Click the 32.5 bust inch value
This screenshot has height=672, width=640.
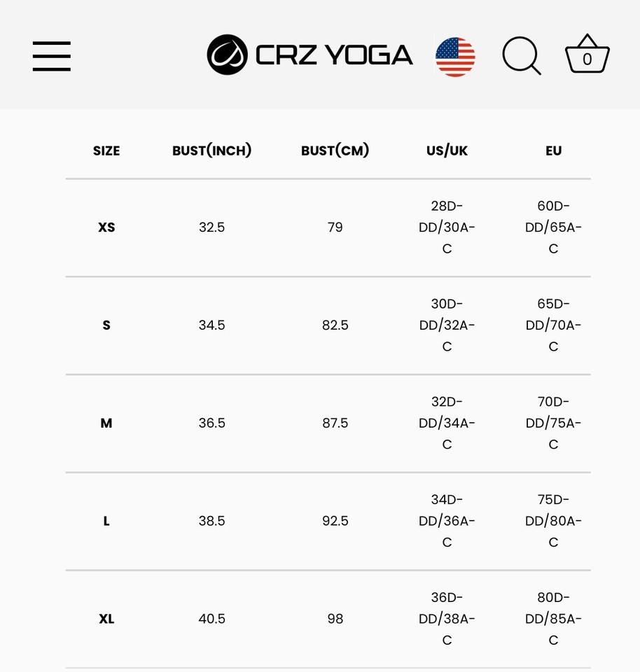point(211,227)
